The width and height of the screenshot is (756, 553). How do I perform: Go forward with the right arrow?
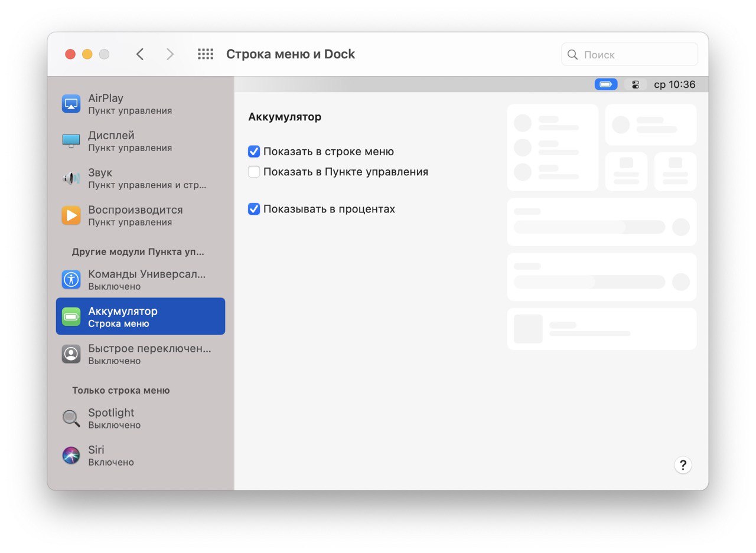[x=170, y=54]
